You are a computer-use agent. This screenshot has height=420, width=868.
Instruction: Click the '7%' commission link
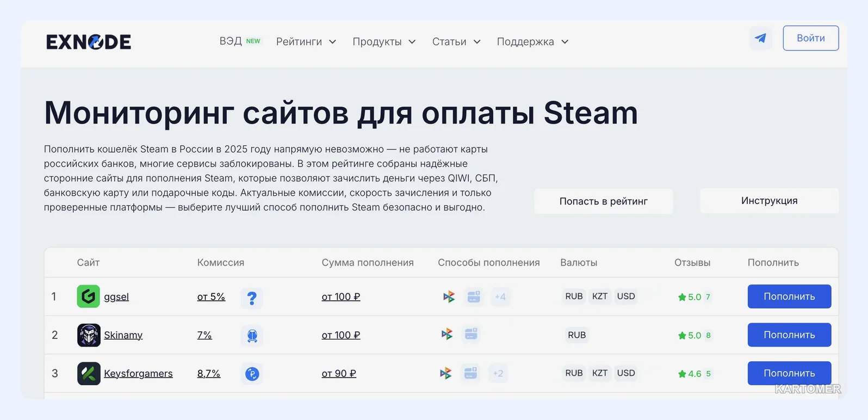click(204, 335)
